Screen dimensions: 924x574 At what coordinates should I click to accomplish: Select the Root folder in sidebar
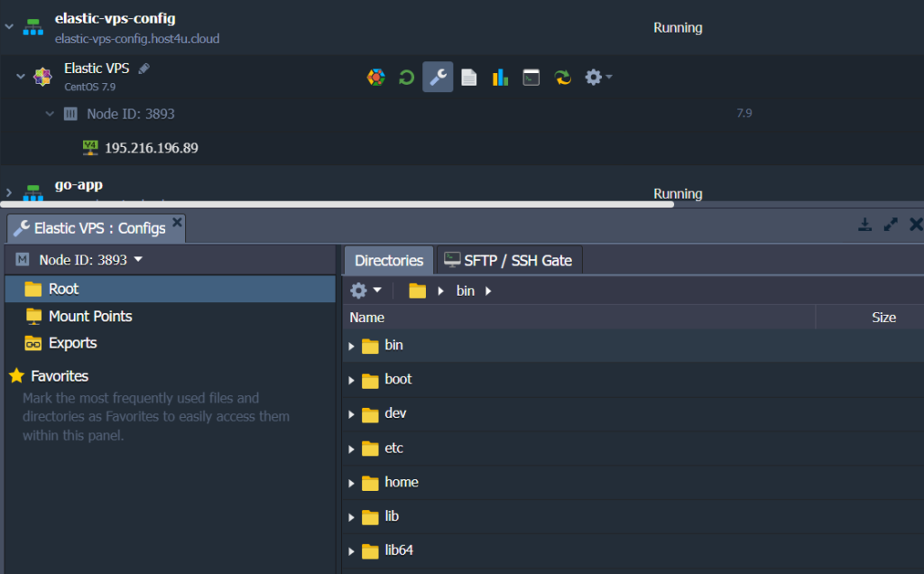click(x=171, y=290)
